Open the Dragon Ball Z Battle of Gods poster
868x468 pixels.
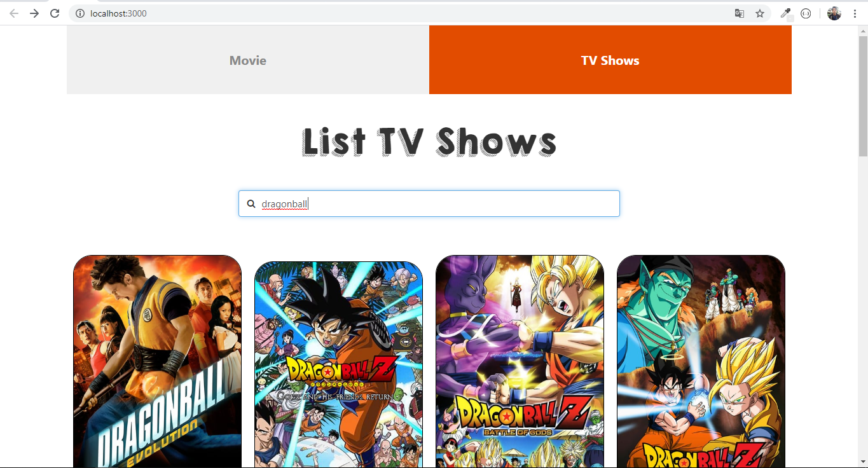tap(520, 362)
